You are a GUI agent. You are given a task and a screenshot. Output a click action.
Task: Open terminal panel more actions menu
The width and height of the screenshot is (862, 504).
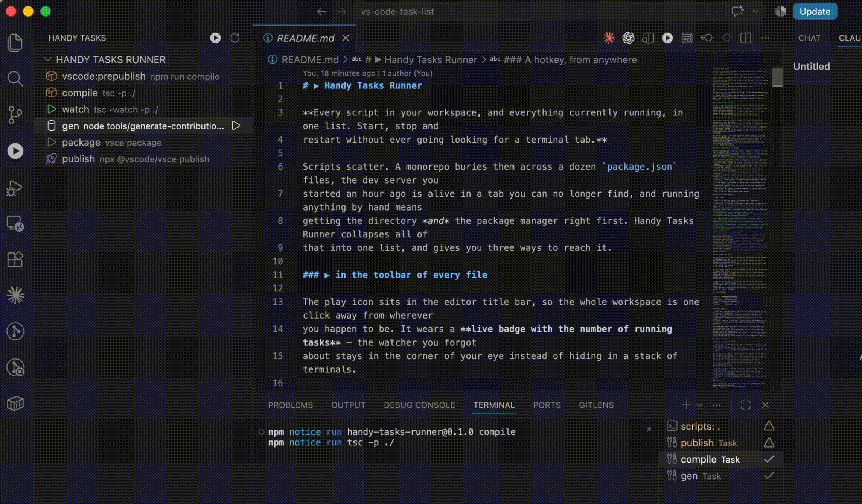pyautogui.click(x=716, y=405)
